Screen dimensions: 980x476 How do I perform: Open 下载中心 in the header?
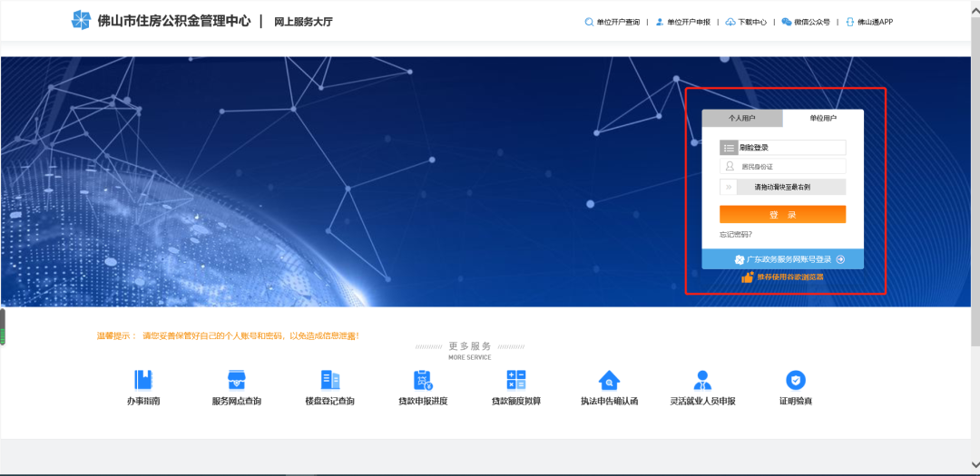[746, 22]
